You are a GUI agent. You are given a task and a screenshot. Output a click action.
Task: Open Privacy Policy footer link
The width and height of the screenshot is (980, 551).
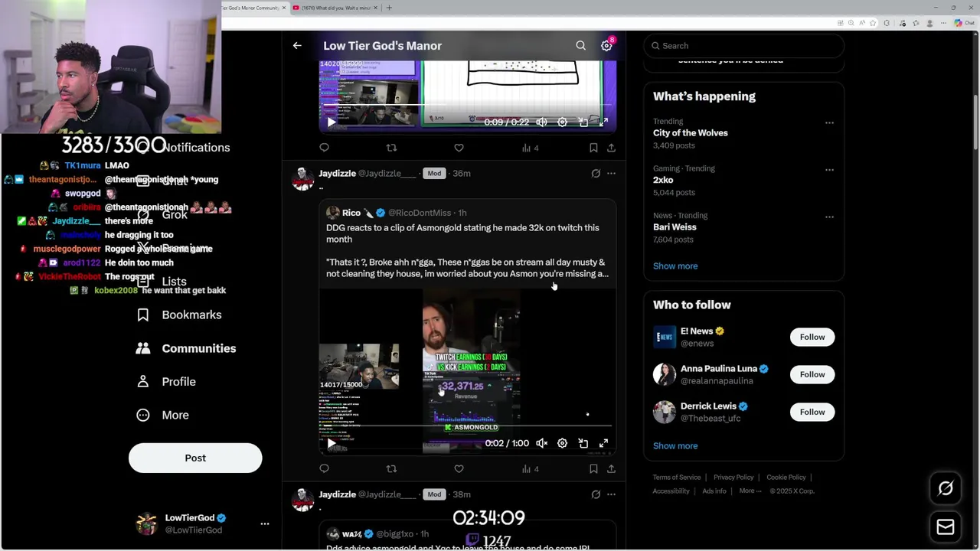[733, 478]
